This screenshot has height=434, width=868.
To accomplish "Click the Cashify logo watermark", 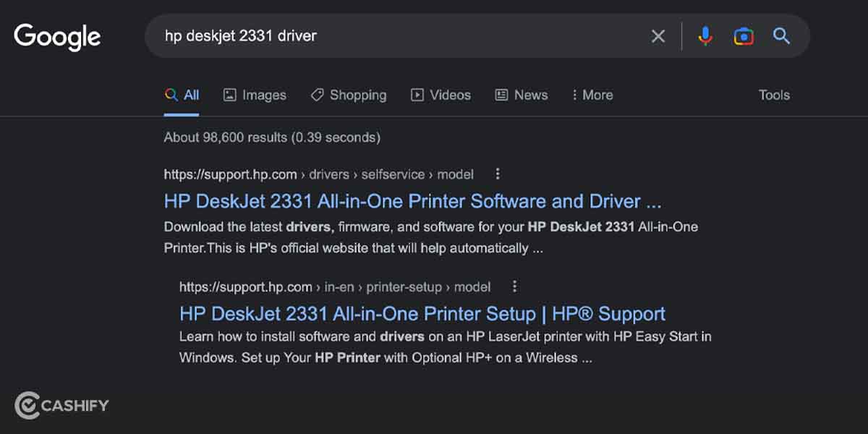I will (x=61, y=406).
